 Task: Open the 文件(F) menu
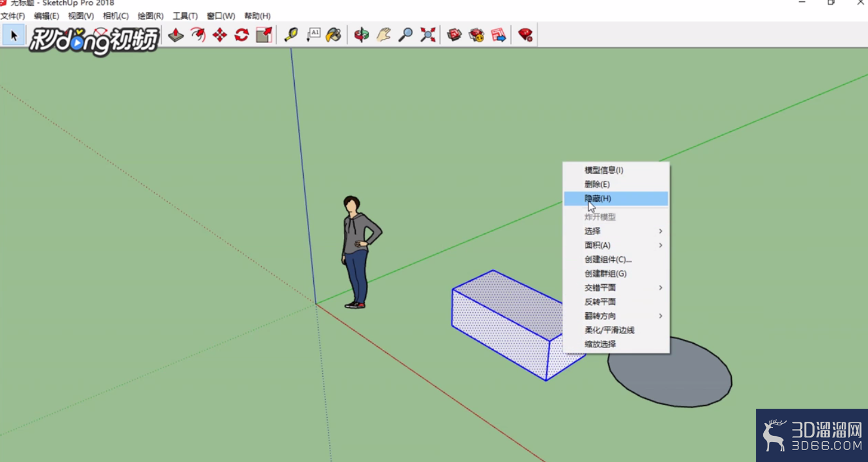[x=13, y=16]
